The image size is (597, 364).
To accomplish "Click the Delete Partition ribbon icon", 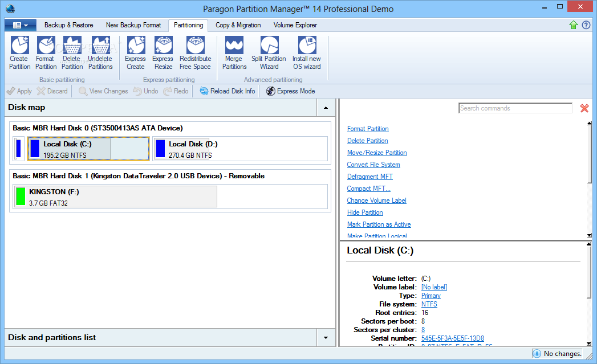I will coord(72,53).
